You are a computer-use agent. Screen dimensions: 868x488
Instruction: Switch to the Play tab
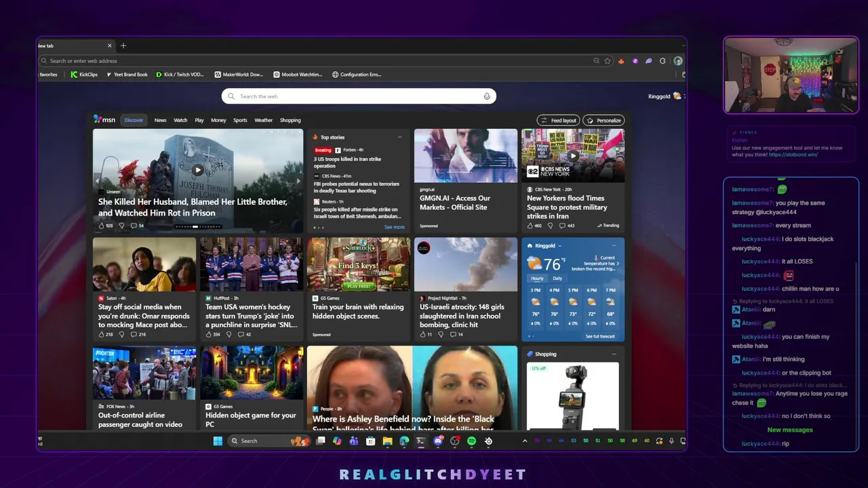point(199,120)
